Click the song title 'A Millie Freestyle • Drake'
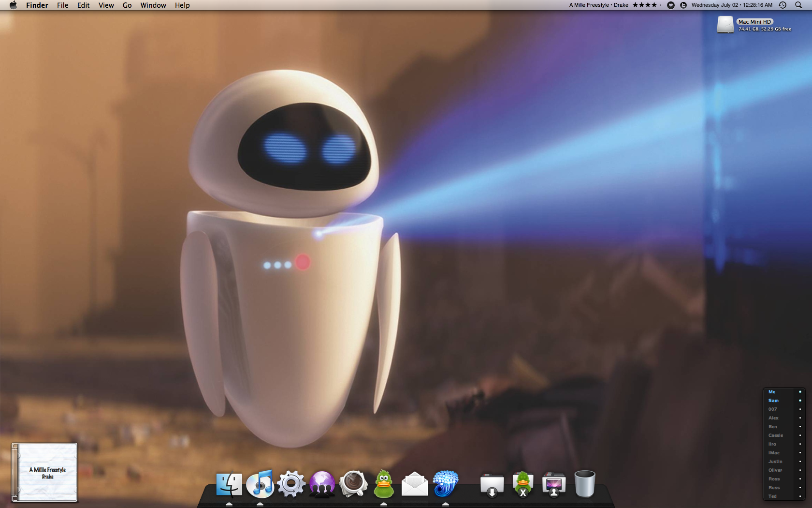 pos(599,5)
